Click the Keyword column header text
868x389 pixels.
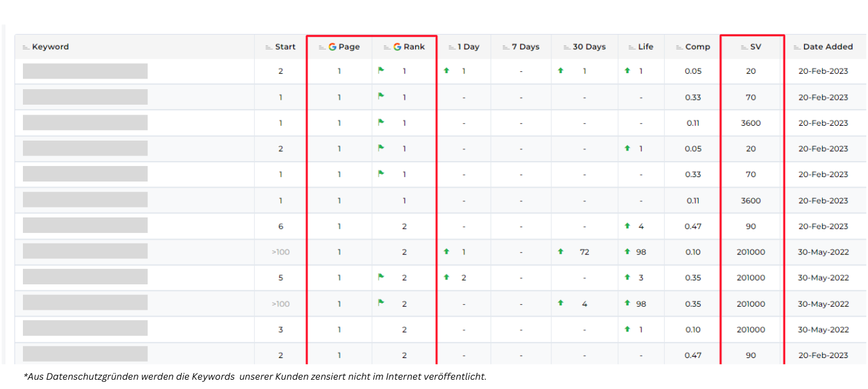[x=50, y=47]
